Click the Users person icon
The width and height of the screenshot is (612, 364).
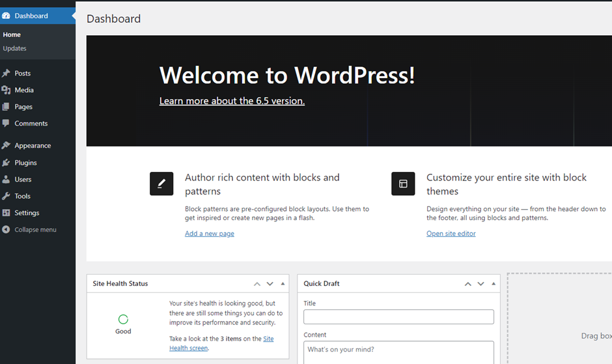coord(7,180)
